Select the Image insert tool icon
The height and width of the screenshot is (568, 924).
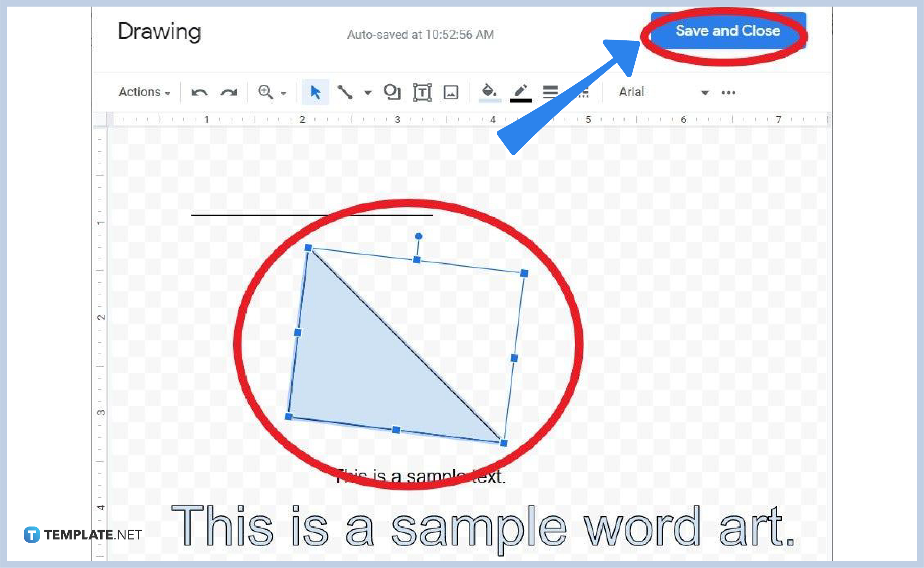click(451, 92)
